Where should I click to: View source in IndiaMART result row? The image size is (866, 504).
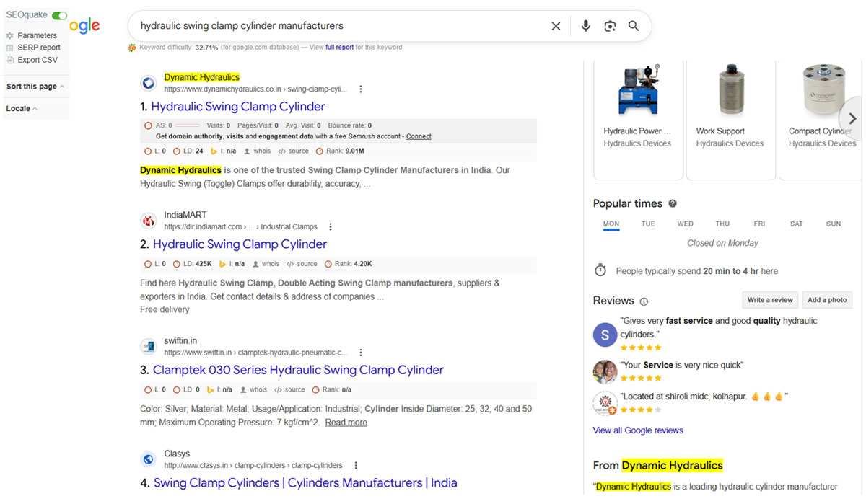coord(302,264)
